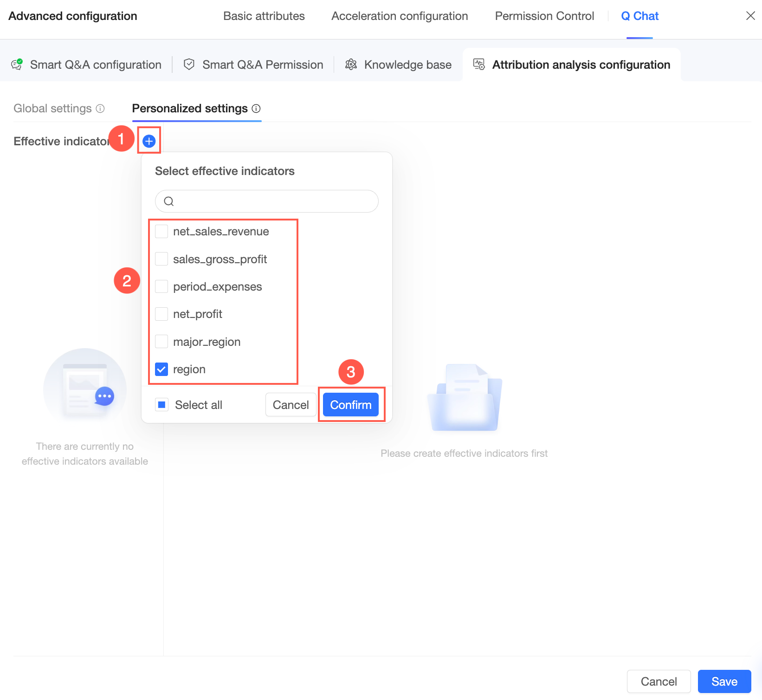Click the blue plus icon to add effective indicators
The width and height of the screenshot is (762, 700).
point(149,141)
